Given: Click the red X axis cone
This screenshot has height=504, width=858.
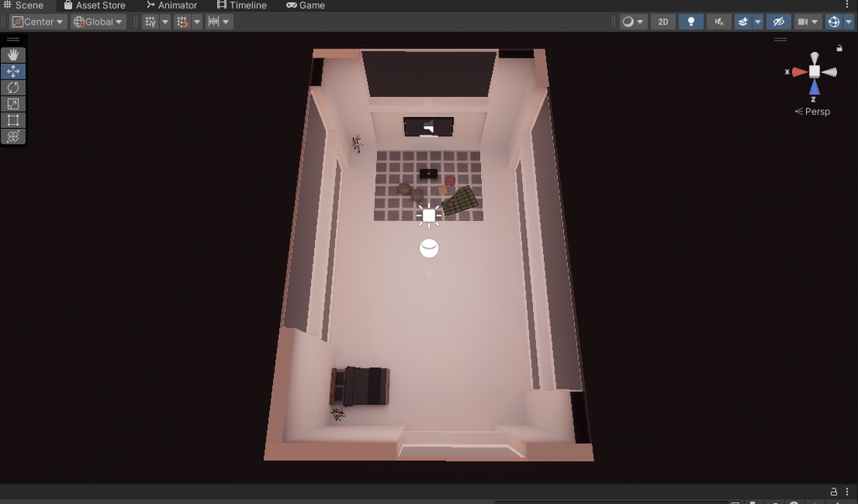Looking at the screenshot, I should click(799, 72).
